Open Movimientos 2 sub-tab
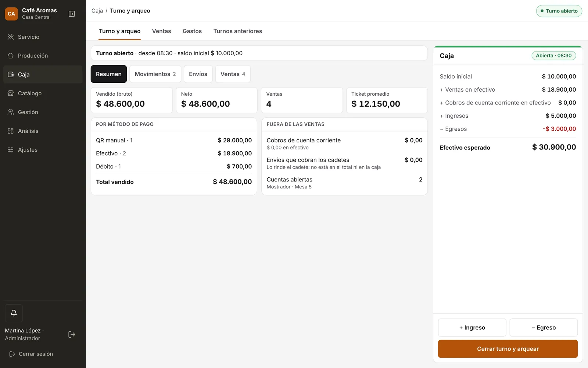The height and width of the screenshot is (368, 588). (155, 74)
